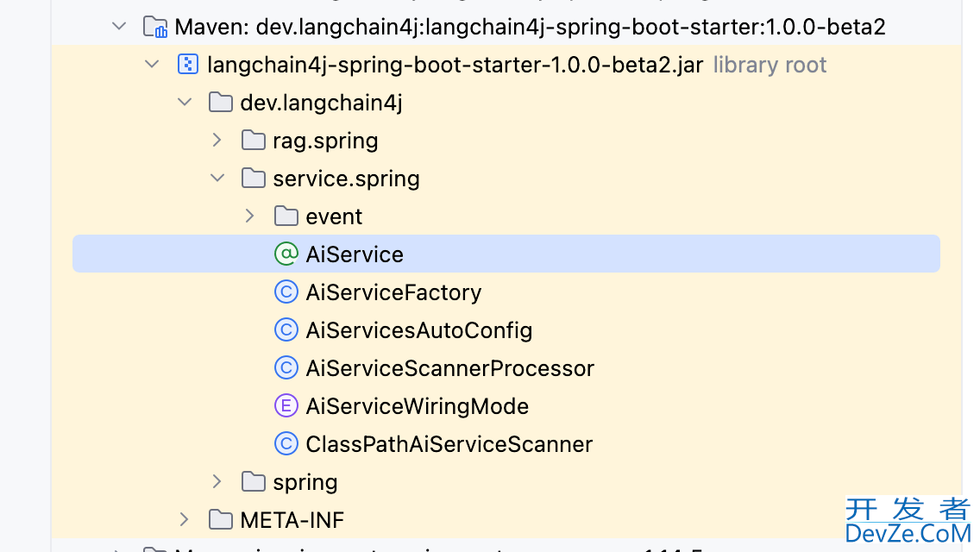Click the rag.spring folder icon
The width and height of the screenshot is (980, 552).
[x=253, y=141]
